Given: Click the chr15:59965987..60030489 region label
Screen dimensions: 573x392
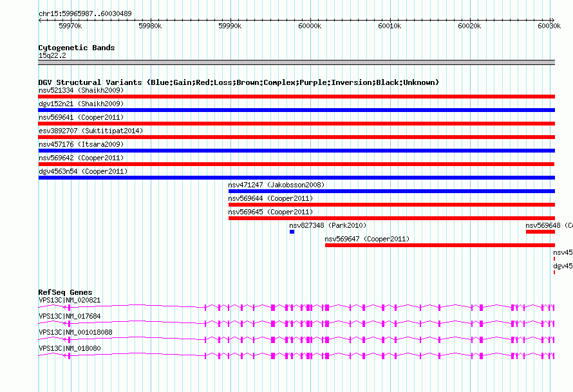Looking at the screenshot, I should pos(85,14).
